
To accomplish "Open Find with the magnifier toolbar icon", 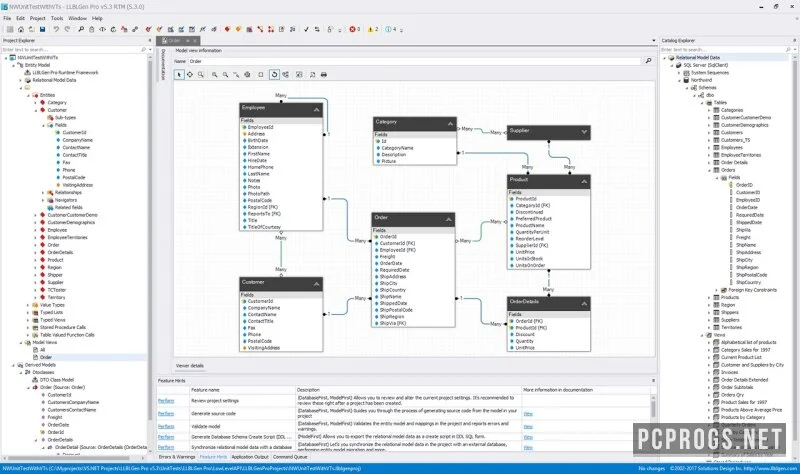I will click(81, 29).
